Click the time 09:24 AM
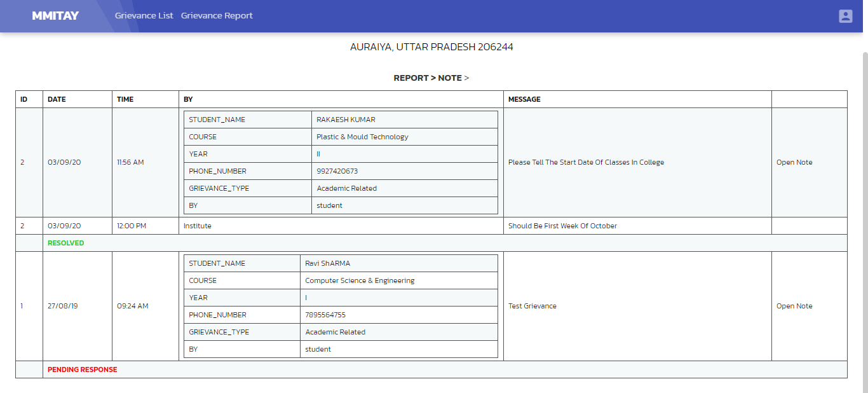 coord(132,306)
